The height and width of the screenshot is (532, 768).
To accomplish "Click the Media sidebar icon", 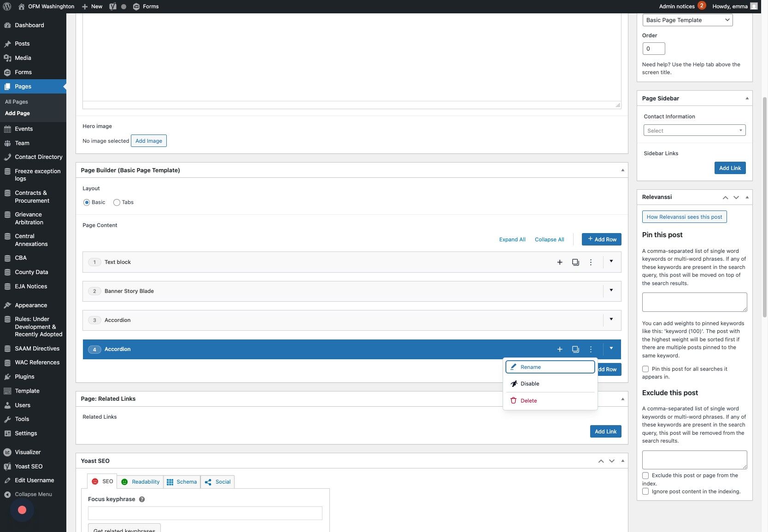I will click(7, 58).
